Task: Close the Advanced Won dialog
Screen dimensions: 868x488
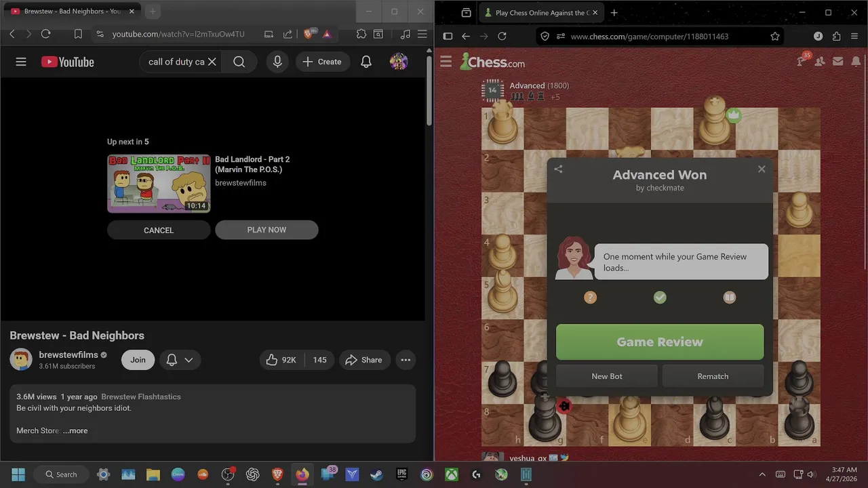Action: pyautogui.click(x=762, y=169)
